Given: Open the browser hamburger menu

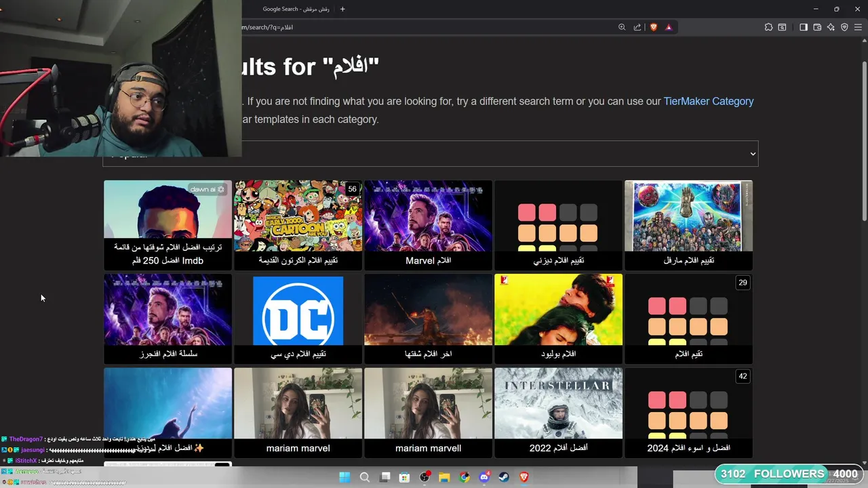Looking at the screenshot, I should pos(858,27).
